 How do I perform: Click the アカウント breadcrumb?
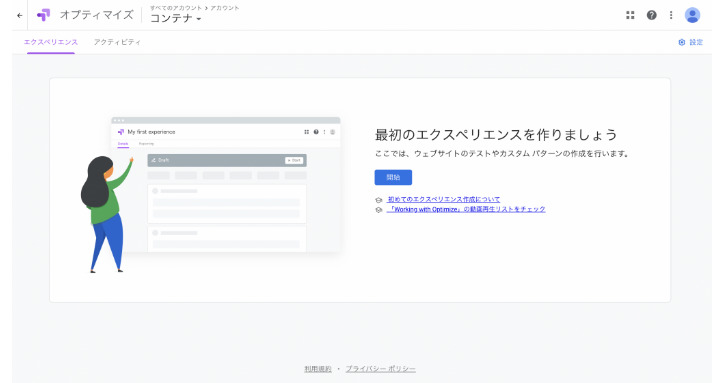[x=225, y=8]
